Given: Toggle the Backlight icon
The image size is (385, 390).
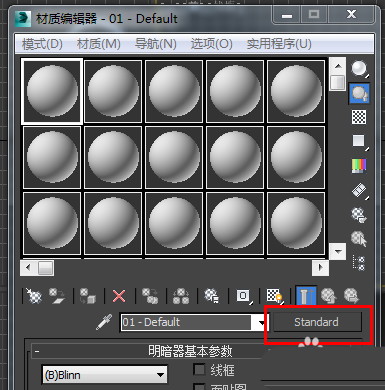Looking at the screenshot, I should tap(359, 93).
